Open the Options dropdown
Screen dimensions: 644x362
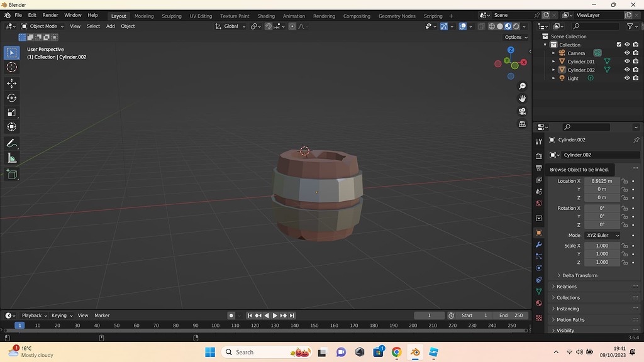click(x=516, y=37)
